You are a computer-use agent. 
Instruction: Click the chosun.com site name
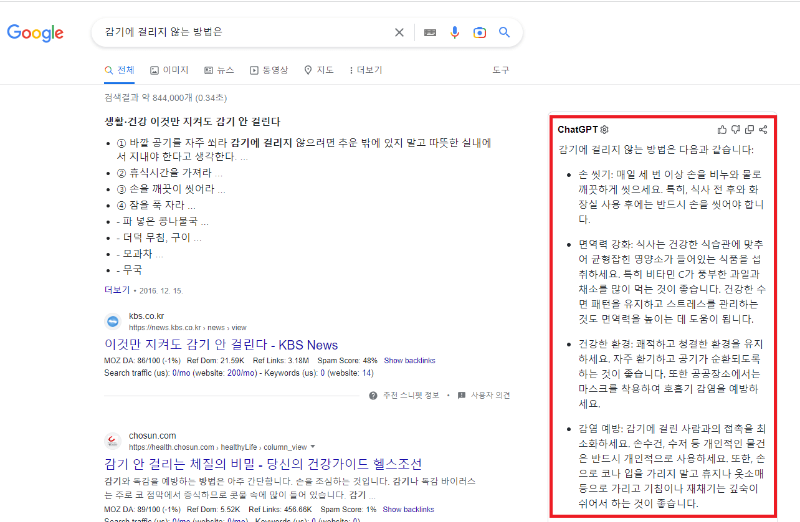tap(153, 436)
